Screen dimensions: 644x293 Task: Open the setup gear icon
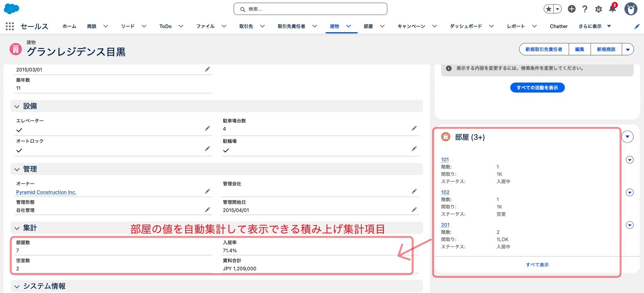[599, 9]
